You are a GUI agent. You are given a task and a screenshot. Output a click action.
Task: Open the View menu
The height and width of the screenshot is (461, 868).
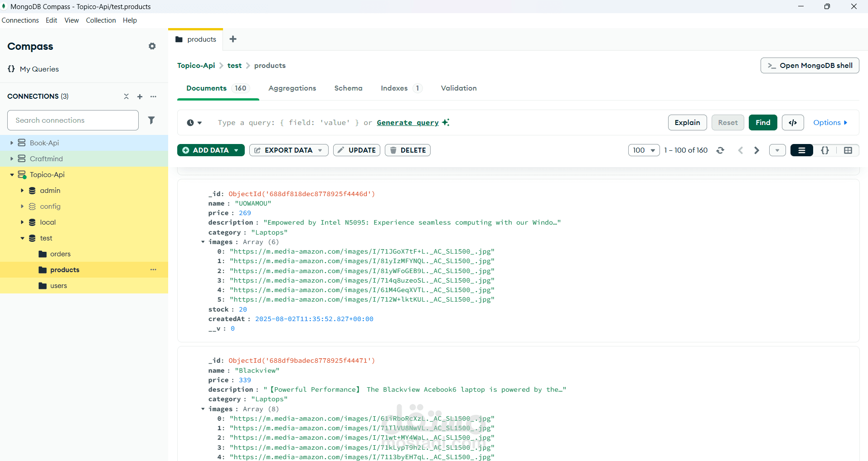(72, 20)
